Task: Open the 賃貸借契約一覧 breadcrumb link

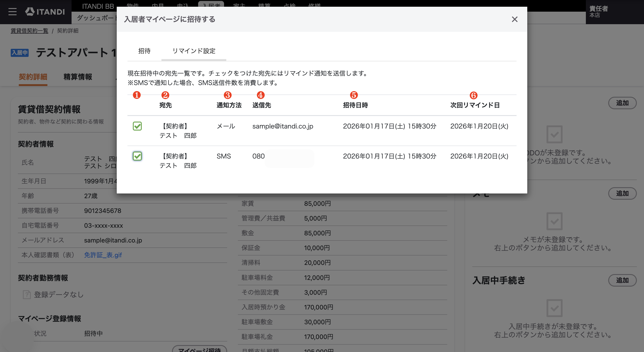Action: point(30,31)
